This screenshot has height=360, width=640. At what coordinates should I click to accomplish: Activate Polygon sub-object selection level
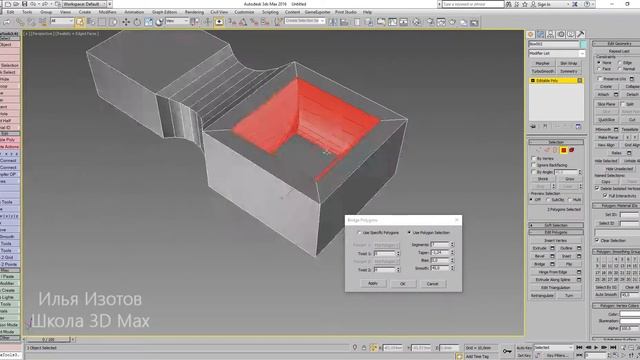tap(564, 150)
